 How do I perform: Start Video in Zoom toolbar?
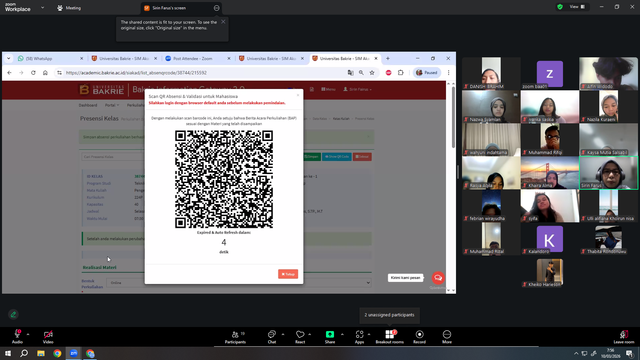click(x=48, y=336)
